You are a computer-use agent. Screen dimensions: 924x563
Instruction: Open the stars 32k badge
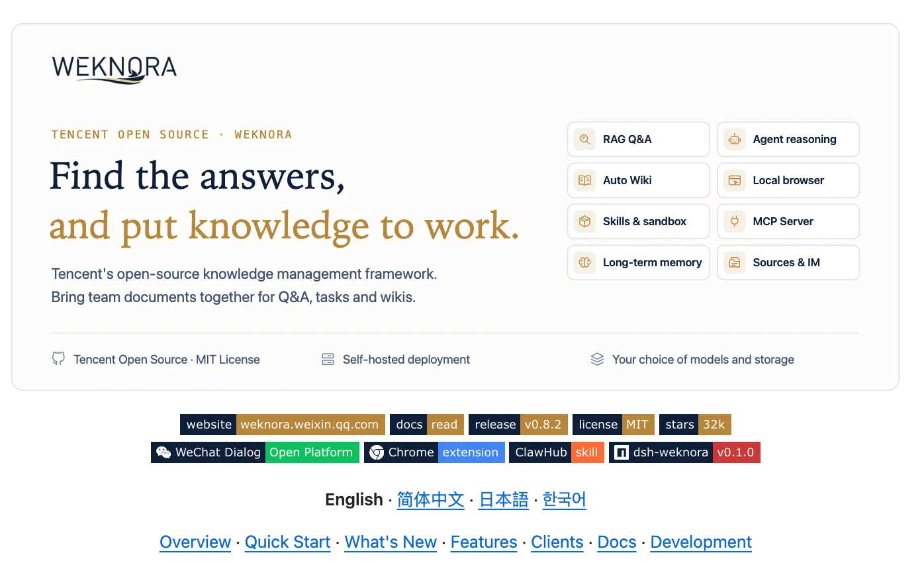[x=695, y=425]
